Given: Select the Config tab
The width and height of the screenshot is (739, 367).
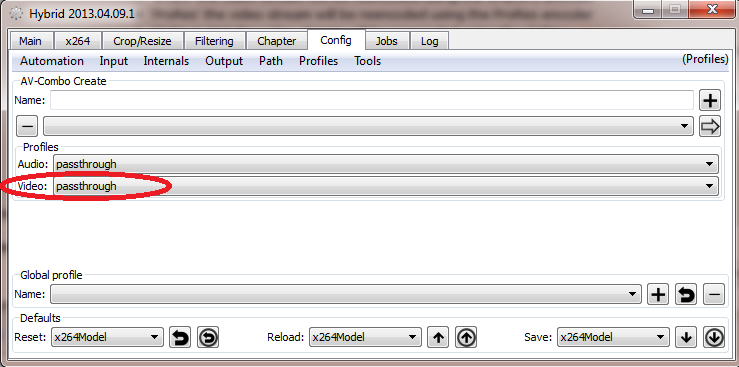Looking at the screenshot, I should pyautogui.click(x=336, y=40).
